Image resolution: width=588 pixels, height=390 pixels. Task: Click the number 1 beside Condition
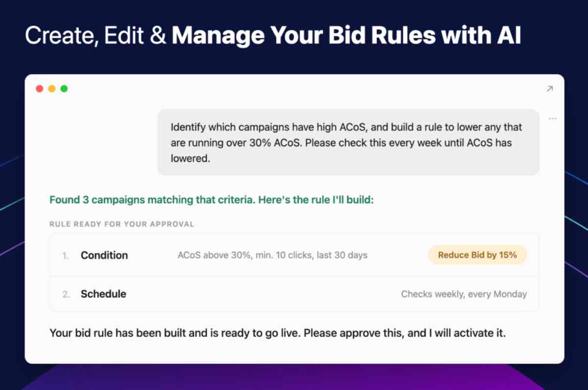66,256
